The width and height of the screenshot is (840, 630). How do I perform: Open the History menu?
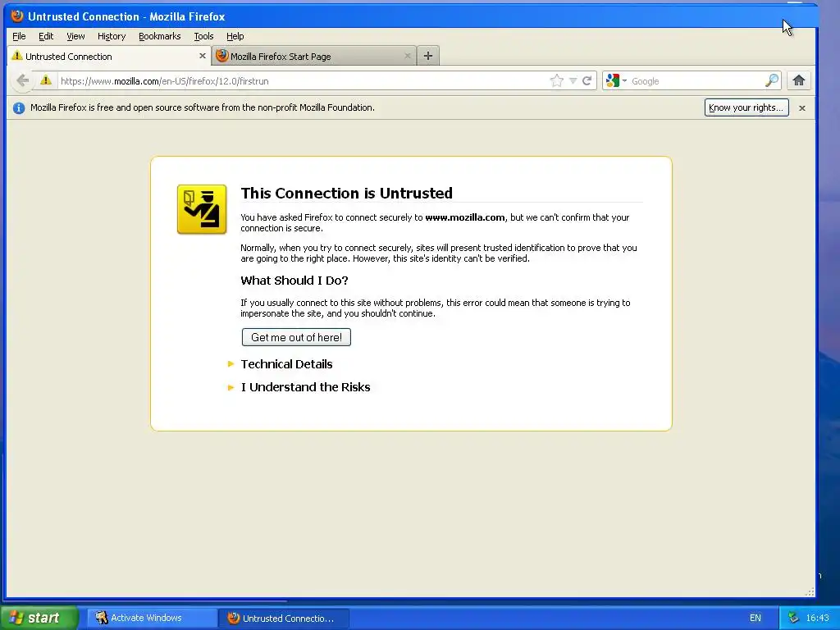(x=112, y=36)
